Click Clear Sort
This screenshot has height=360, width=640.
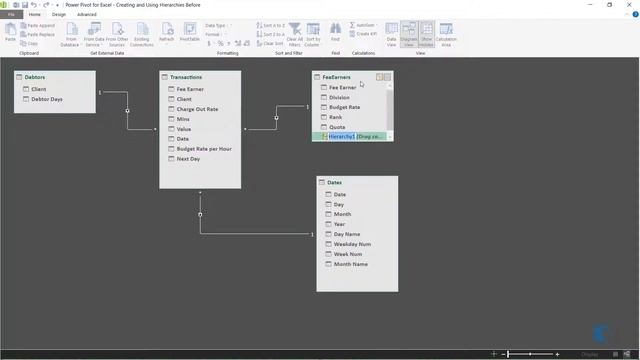(270, 43)
